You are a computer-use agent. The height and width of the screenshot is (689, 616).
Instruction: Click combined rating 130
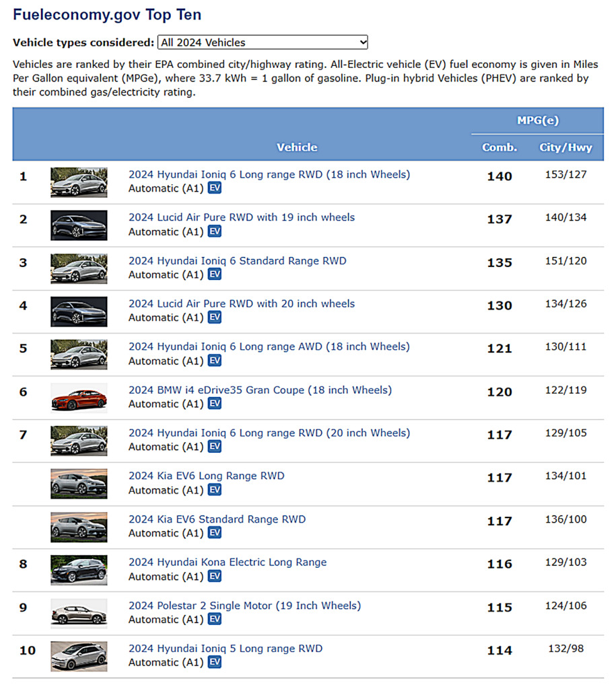point(500,306)
